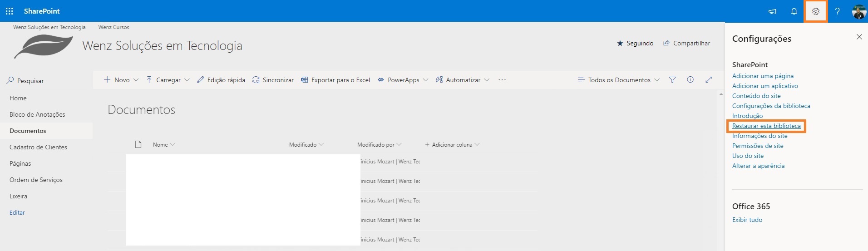Open the megaphone announcements icon
The image size is (868, 251).
pos(772,11)
